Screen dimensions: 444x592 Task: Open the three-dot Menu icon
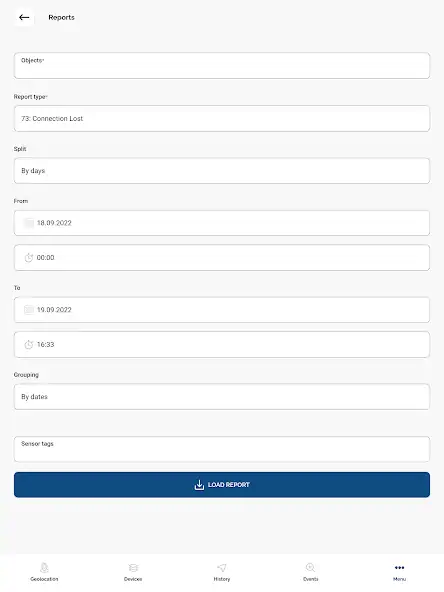coord(399,567)
